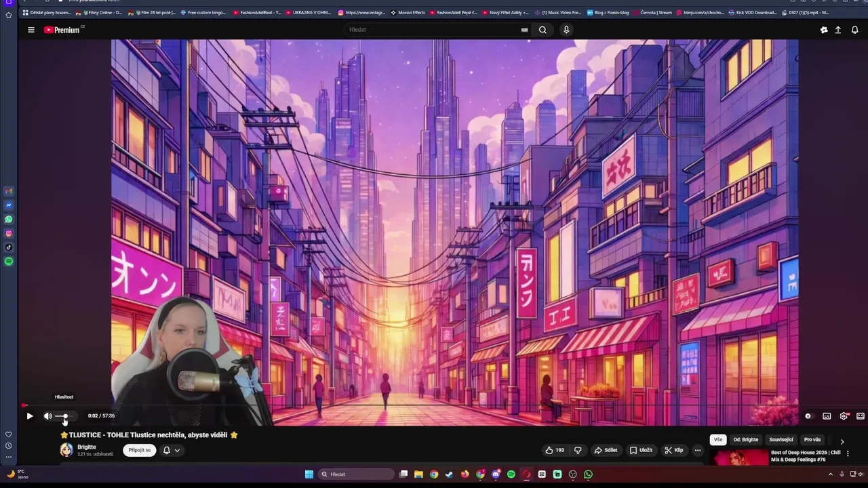
Task: Open the Movavi Effects bookmark
Action: 408,12
